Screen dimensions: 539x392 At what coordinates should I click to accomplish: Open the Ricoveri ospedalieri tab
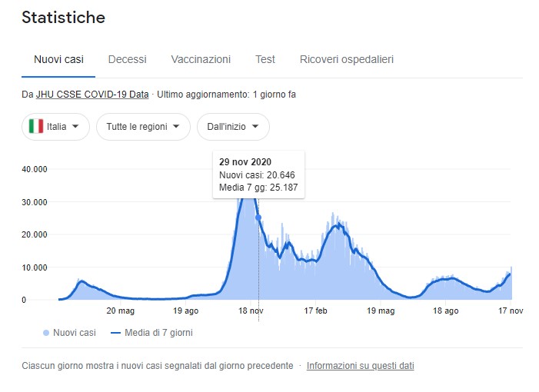click(347, 59)
